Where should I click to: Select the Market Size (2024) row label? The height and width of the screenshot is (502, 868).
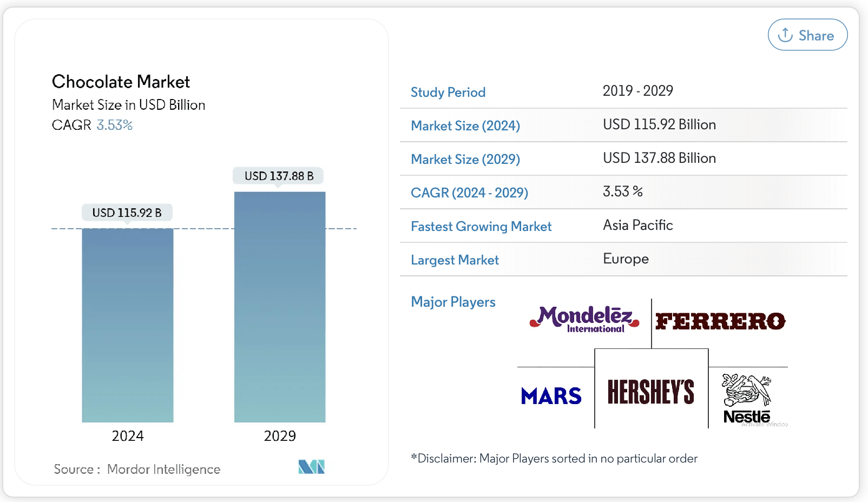[465, 125]
